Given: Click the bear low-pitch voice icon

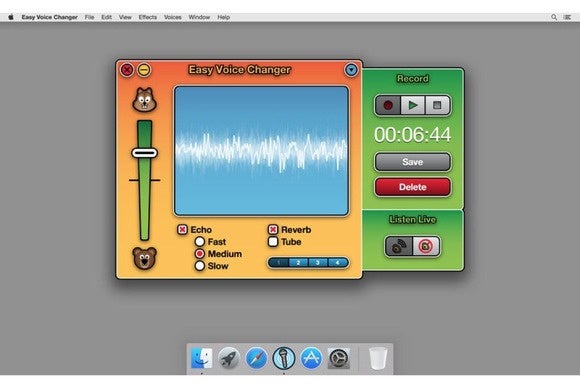Looking at the screenshot, I should coord(145,258).
